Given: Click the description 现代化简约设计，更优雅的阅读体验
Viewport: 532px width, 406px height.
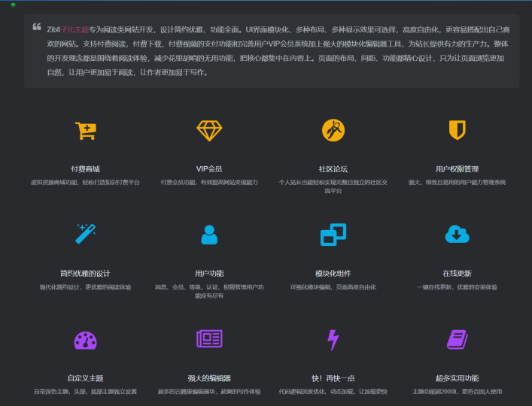Looking at the screenshot, I should (x=86, y=287).
